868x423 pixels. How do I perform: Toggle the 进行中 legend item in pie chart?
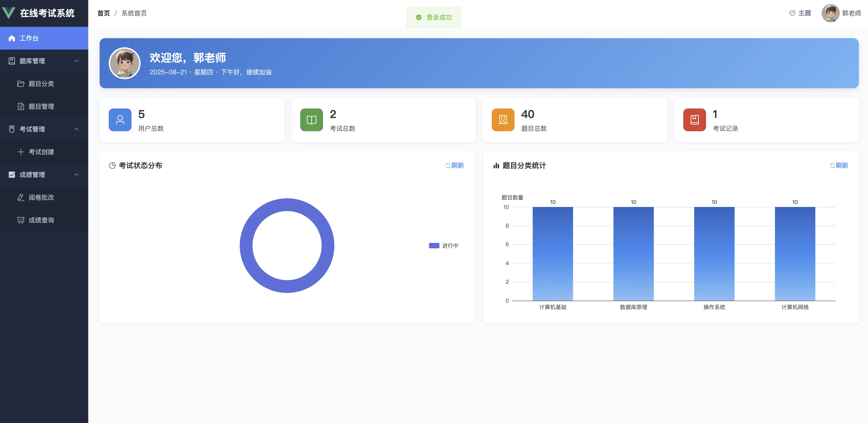click(443, 246)
